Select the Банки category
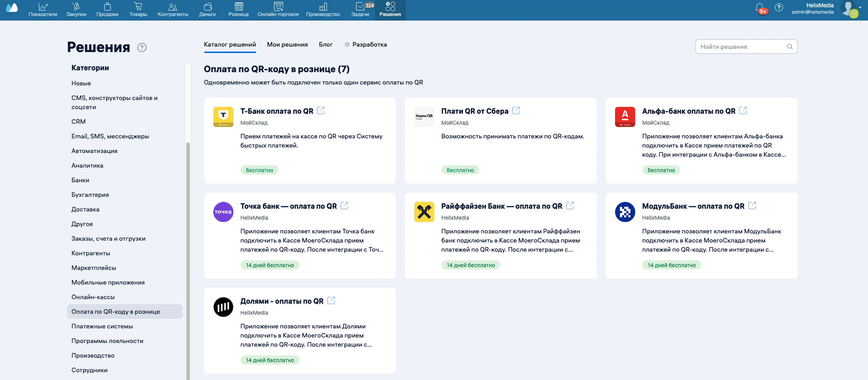This screenshot has height=380, width=868. point(80,180)
